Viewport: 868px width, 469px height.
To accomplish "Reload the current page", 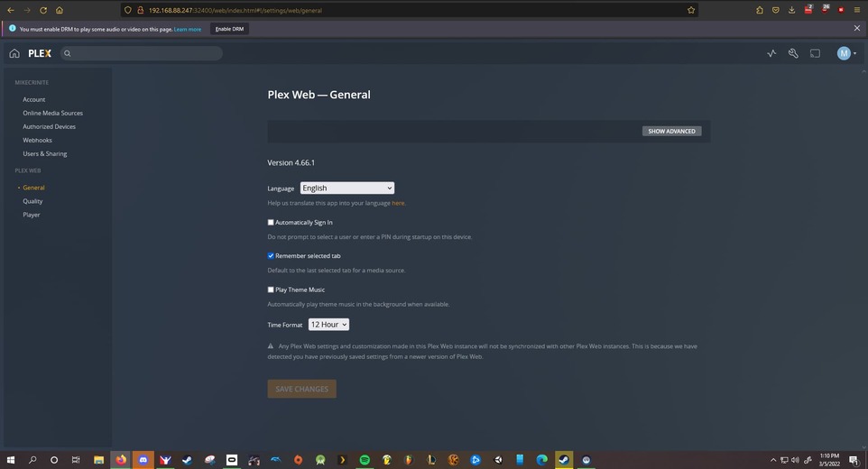I will coord(43,10).
